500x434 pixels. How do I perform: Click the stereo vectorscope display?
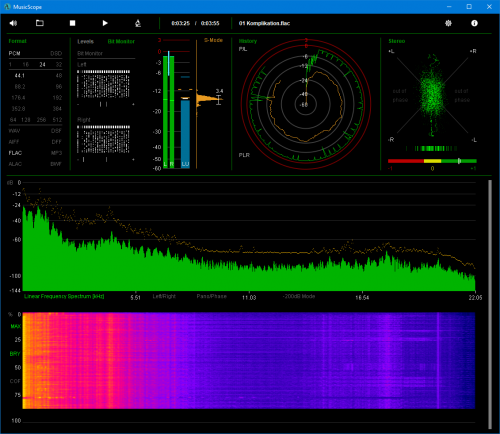(432, 95)
